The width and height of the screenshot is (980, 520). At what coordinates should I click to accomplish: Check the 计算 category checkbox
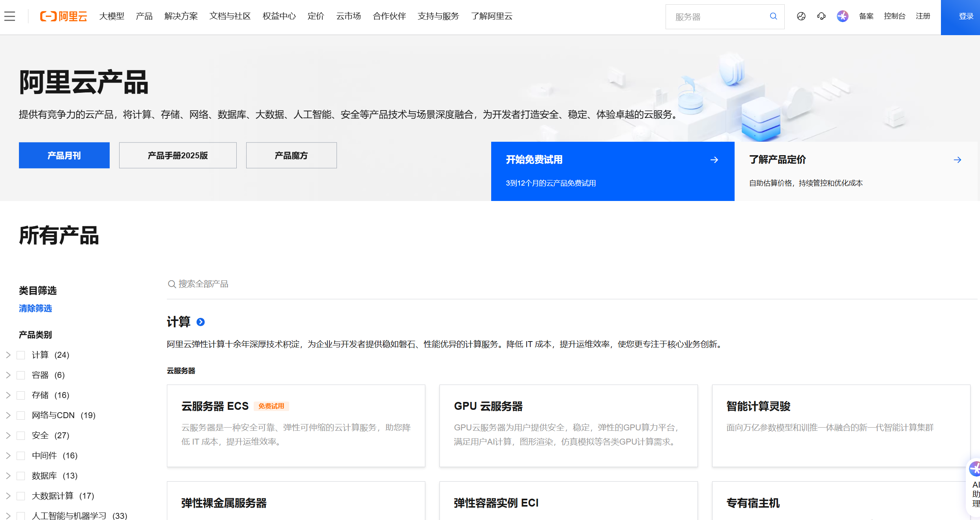21,355
